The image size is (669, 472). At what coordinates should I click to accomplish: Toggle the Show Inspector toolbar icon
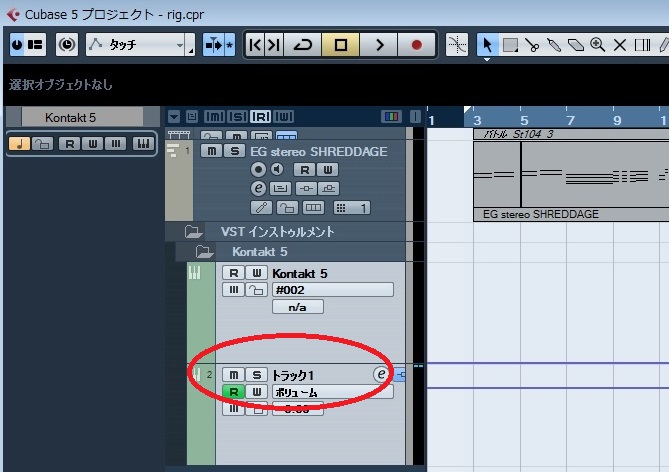(35, 44)
